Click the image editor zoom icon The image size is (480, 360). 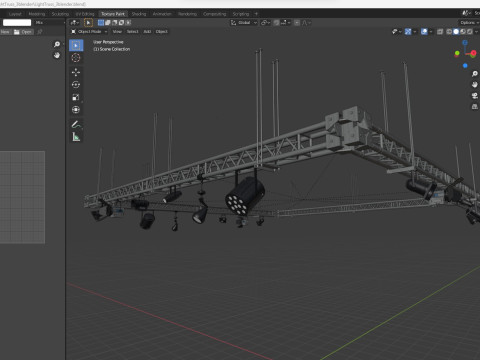coord(57,44)
